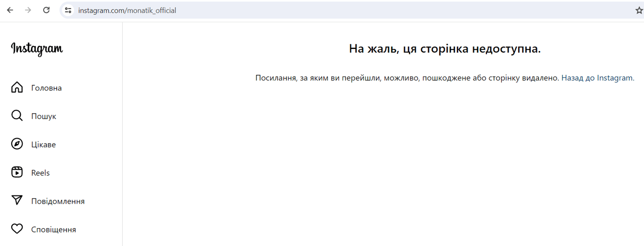The width and height of the screenshot is (644, 246).
Task: Select Reels label in sidebar
Action: (x=41, y=173)
